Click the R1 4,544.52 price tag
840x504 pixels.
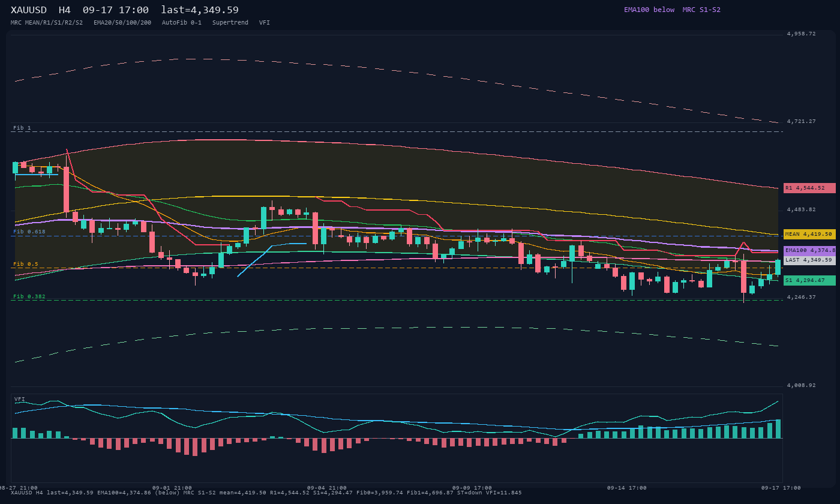(809, 188)
